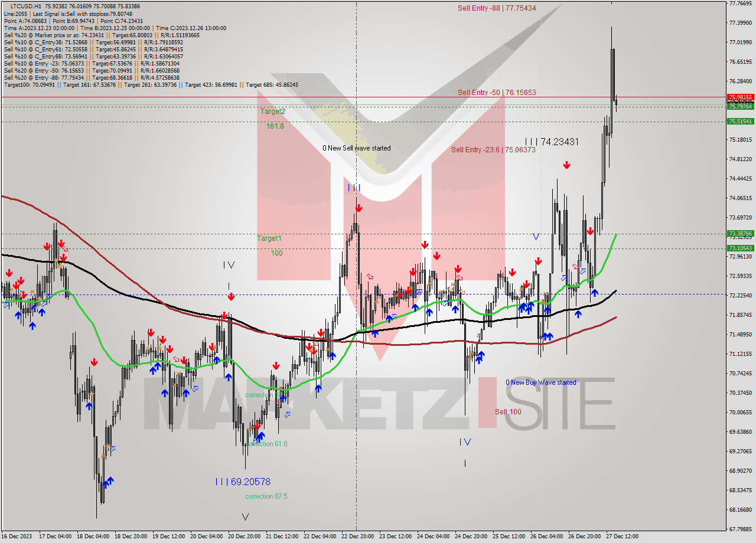Click the 76.28400 price axis value
This screenshot has width=756, height=543.
[x=741, y=81]
